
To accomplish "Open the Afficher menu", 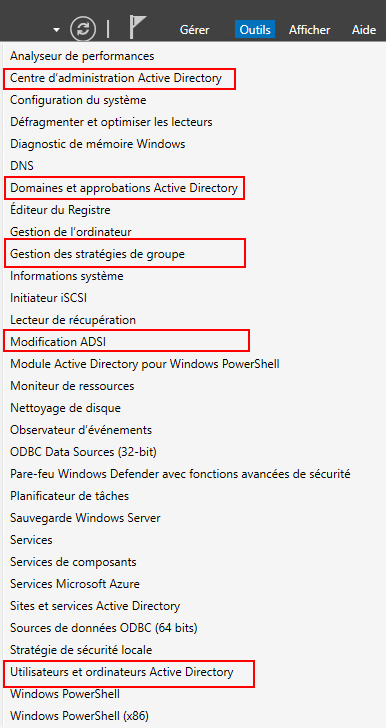I will click(x=309, y=30).
